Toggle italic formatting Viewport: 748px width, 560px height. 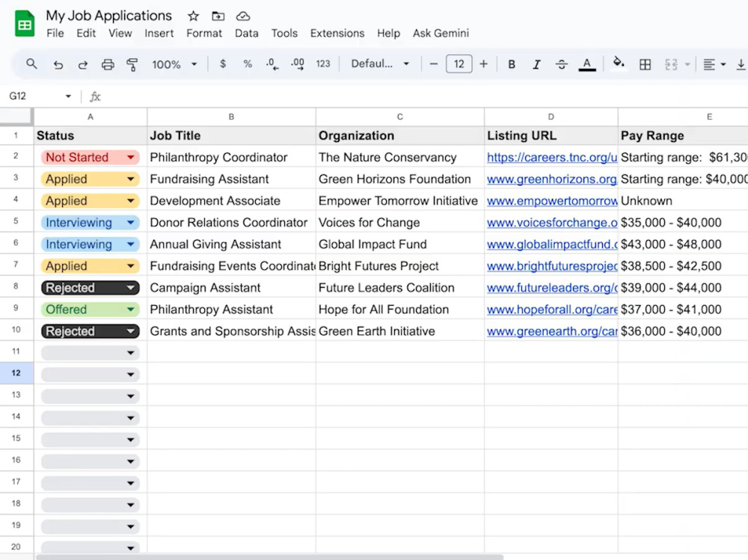click(536, 64)
